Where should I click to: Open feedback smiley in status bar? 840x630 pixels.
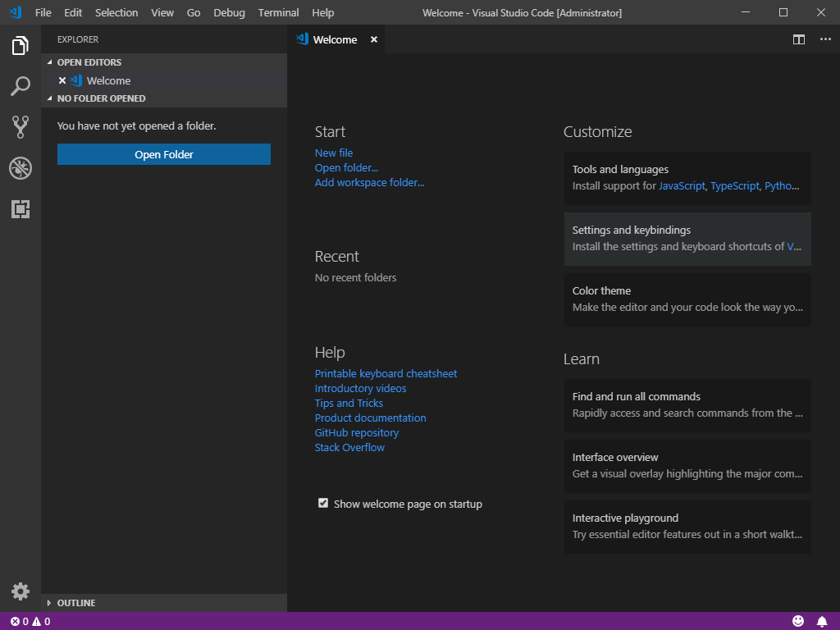coord(798,621)
